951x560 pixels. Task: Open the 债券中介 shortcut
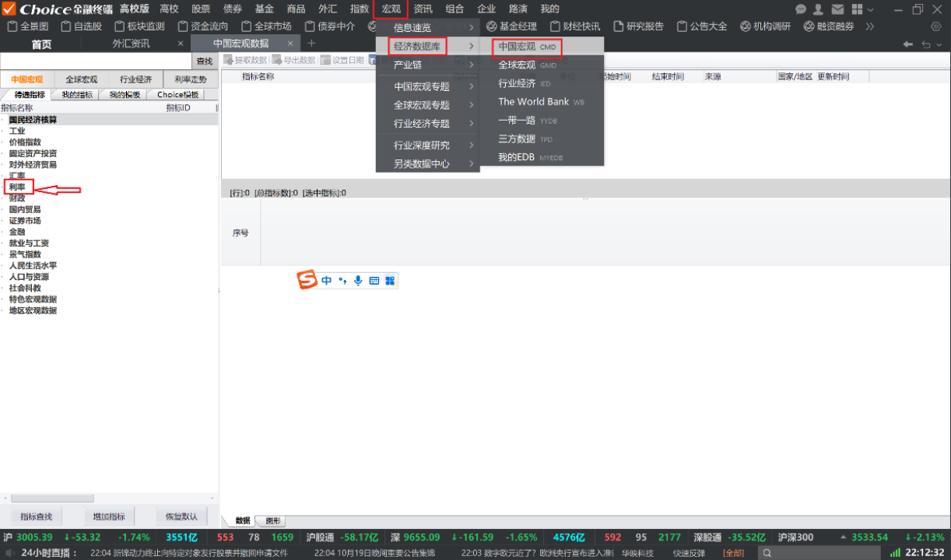(x=329, y=26)
